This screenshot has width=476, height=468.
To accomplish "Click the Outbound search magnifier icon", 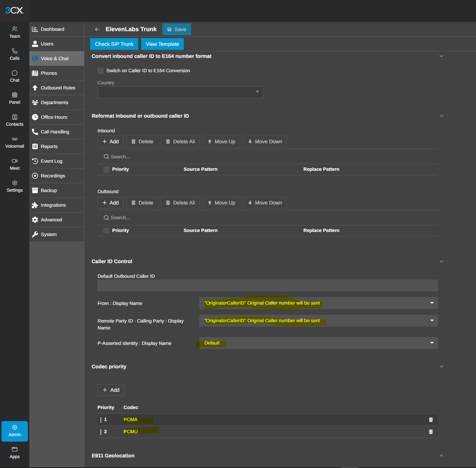I will (106, 218).
